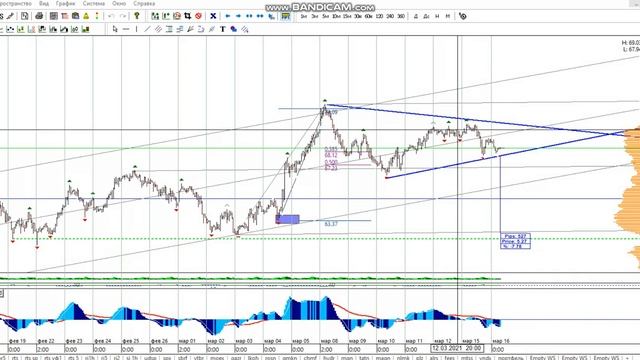Open the портфель workspace tab
640x360 pixels.
(510, 358)
